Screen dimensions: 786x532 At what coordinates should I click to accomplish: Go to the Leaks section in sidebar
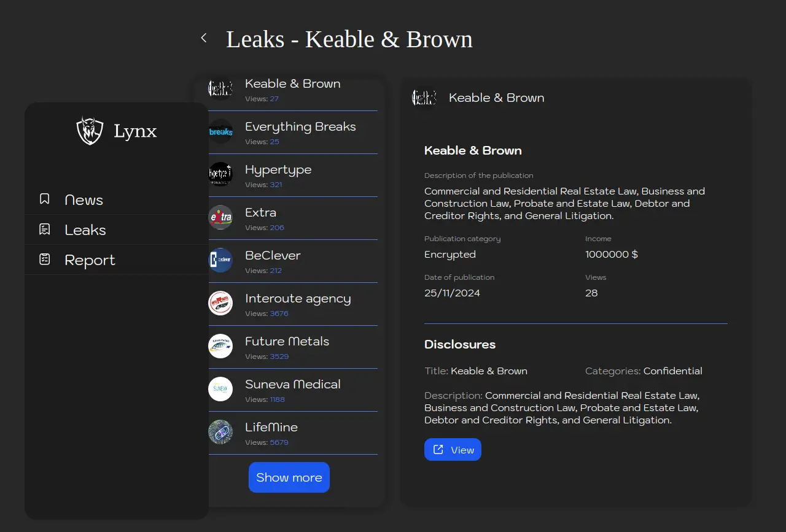pos(85,230)
